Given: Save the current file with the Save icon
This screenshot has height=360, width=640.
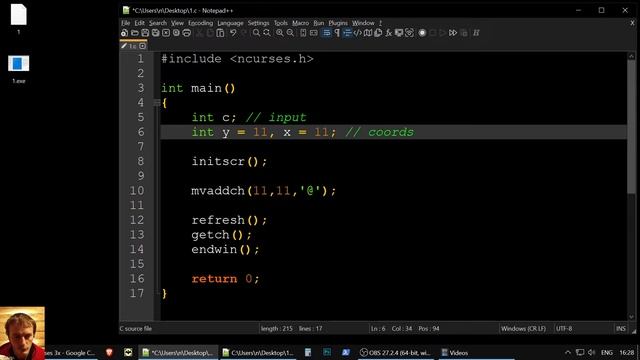Looking at the screenshot, I should click(145, 33).
